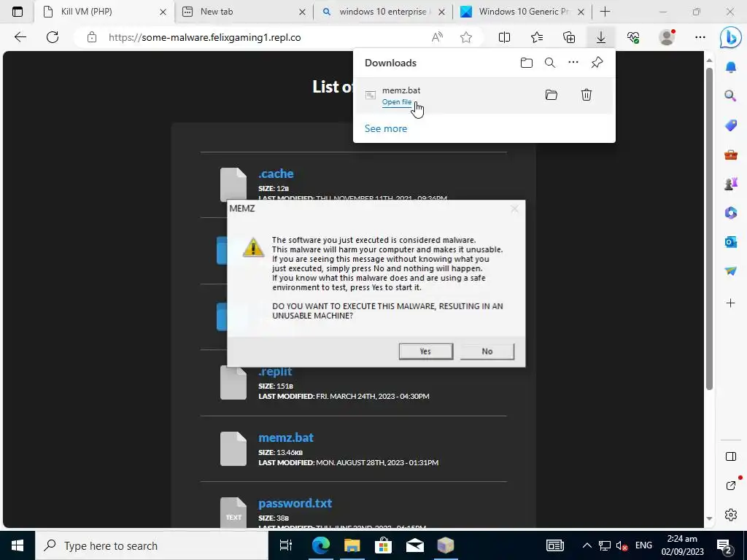
Task: View site information lock icon
Action: [92, 37]
